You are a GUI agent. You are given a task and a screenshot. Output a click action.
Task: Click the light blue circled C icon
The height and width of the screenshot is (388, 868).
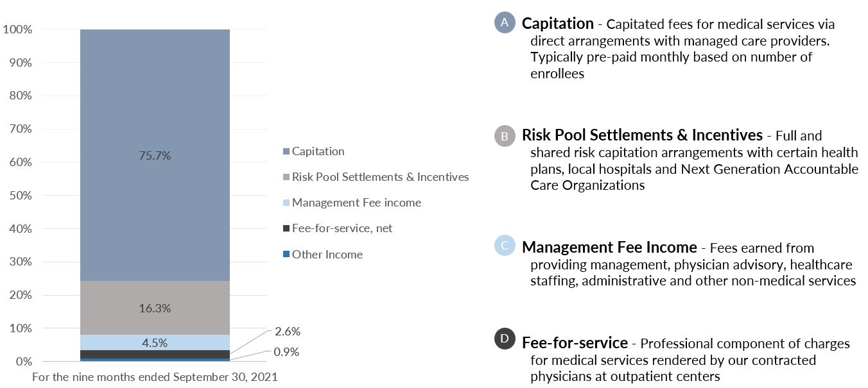pyautogui.click(x=505, y=246)
